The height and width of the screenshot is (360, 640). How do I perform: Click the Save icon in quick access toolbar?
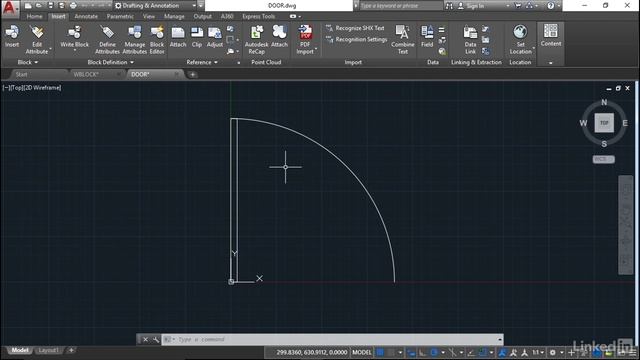[50, 6]
